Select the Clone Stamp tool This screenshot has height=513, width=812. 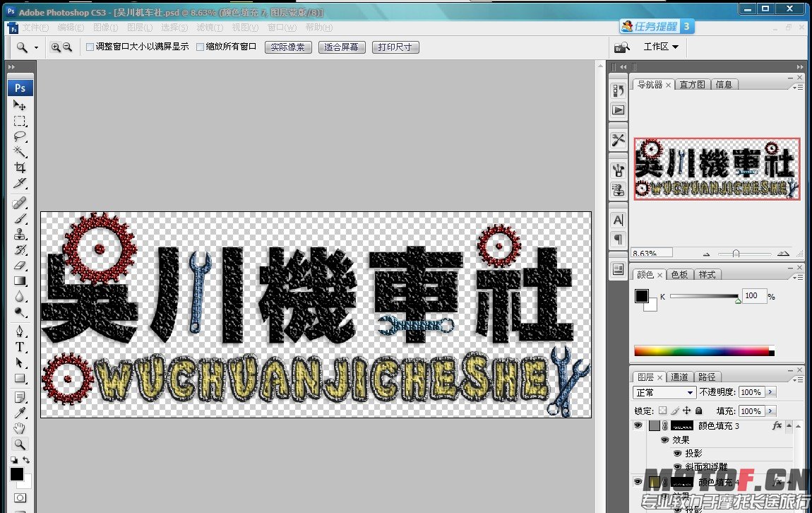[x=20, y=234]
